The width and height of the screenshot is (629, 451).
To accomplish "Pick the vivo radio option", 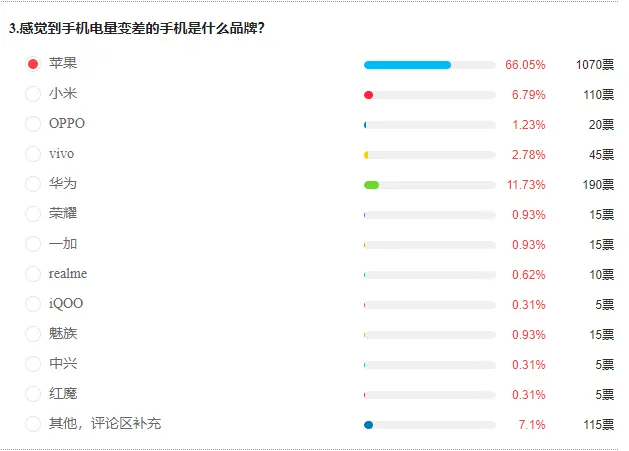I will (x=33, y=154).
